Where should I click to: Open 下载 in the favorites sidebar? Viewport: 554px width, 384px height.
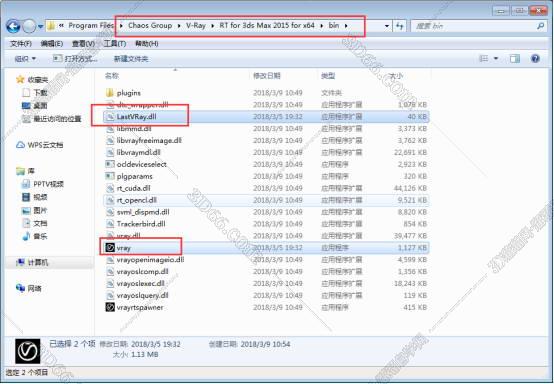pyautogui.click(x=40, y=93)
